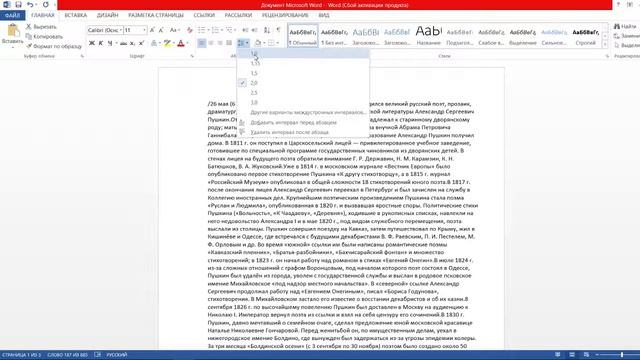This screenshot has height=360, width=640.
Task: Click the numbered list icon
Action: [x=215, y=30]
